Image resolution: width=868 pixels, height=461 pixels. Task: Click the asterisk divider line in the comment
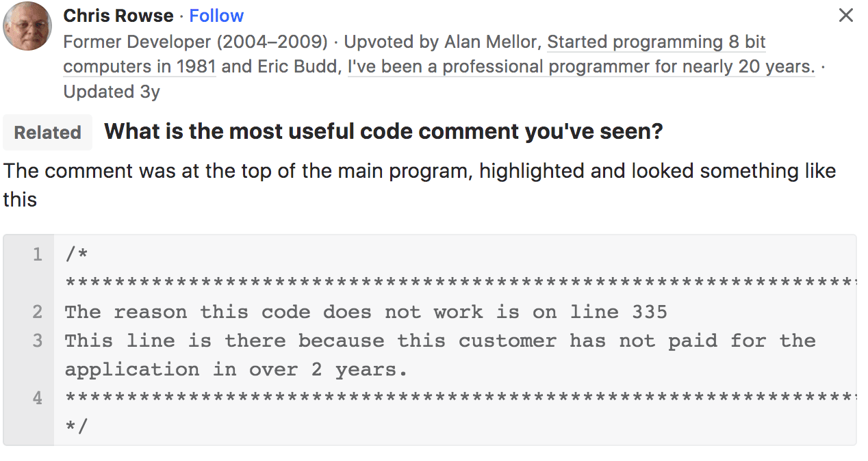411,282
